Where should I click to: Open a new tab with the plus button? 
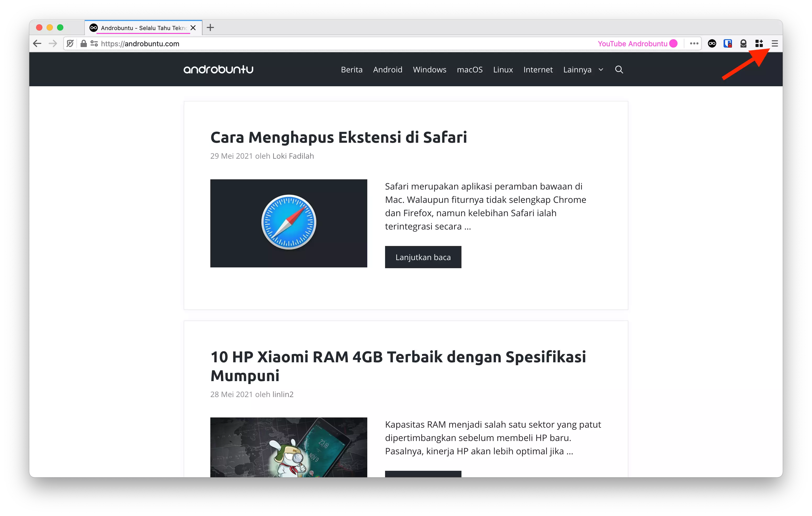click(x=210, y=28)
